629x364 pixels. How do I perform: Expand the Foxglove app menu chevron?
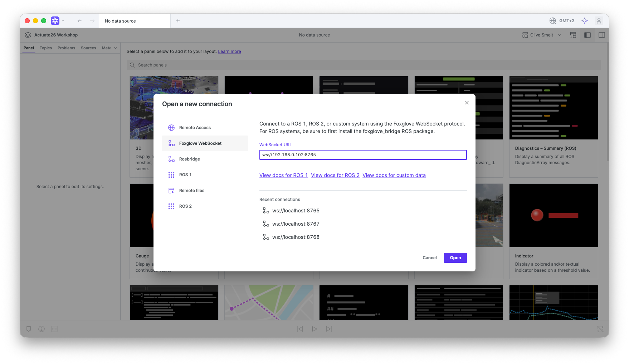[x=63, y=21]
